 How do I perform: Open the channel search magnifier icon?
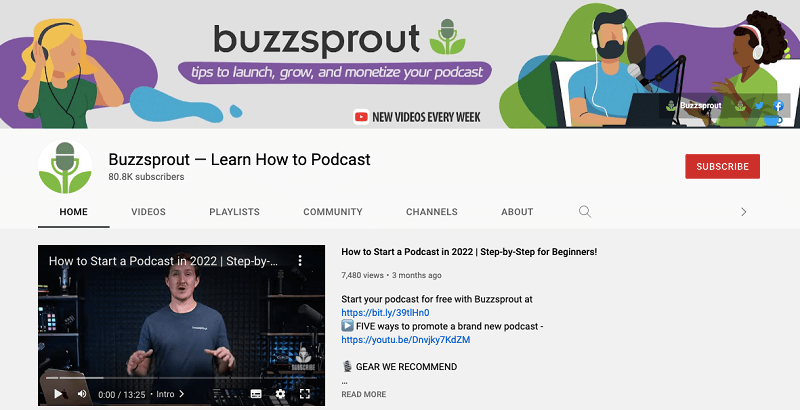point(585,212)
